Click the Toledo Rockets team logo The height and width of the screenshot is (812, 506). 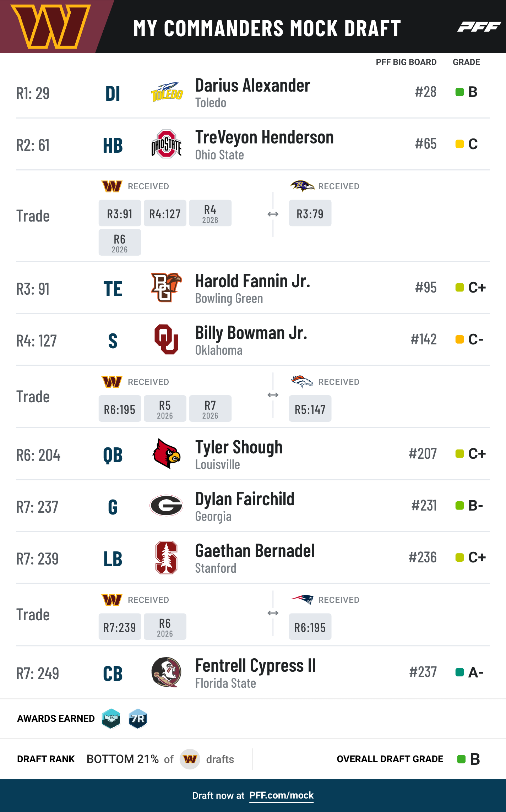(167, 92)
